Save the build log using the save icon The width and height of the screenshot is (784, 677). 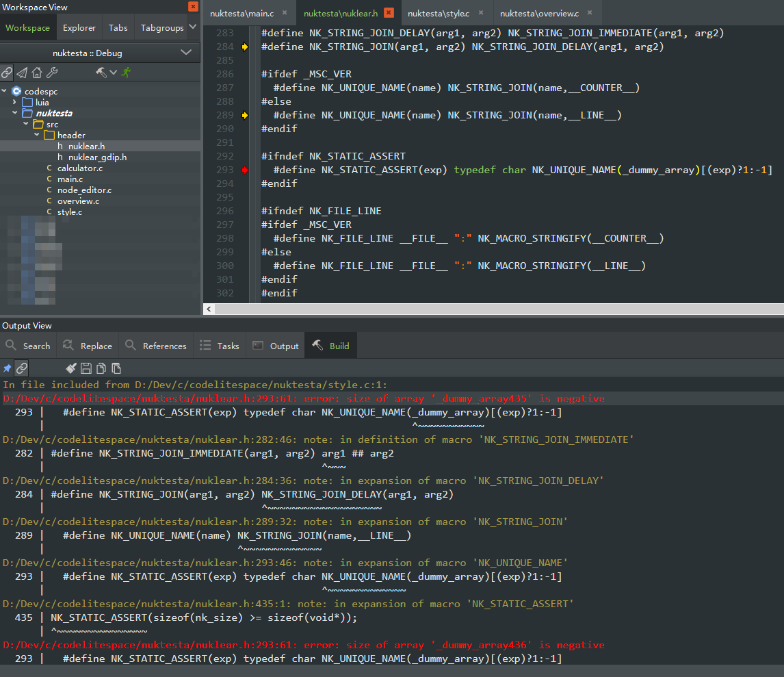tap(85, 368)
